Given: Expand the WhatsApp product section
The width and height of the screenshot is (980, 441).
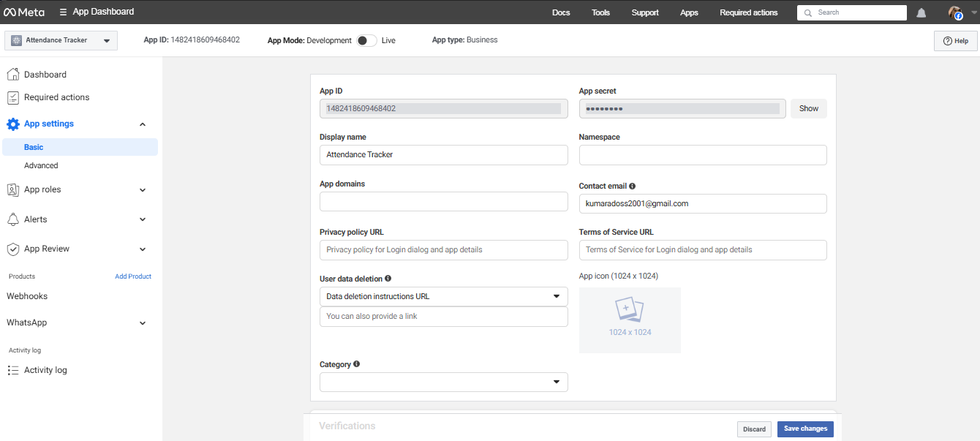Looking at the screenshot, I should tap(76, 323).
